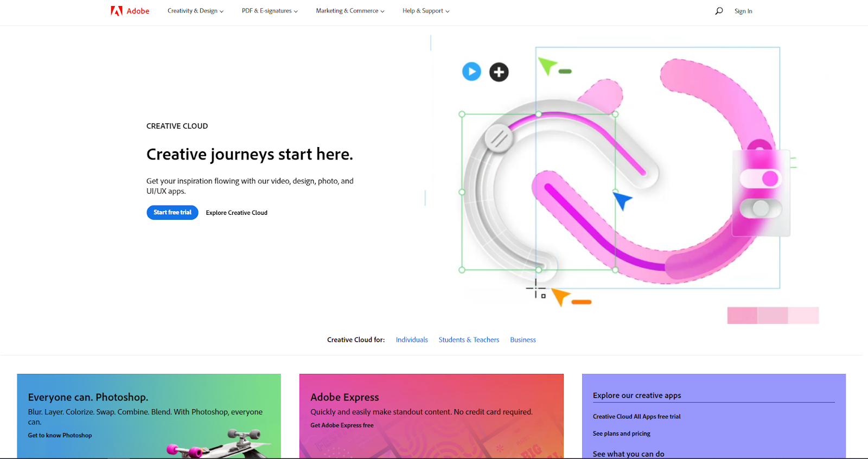868x459 pixels.
Task: Select the Students & Teachers tab
Action: [x=469, y=340]
